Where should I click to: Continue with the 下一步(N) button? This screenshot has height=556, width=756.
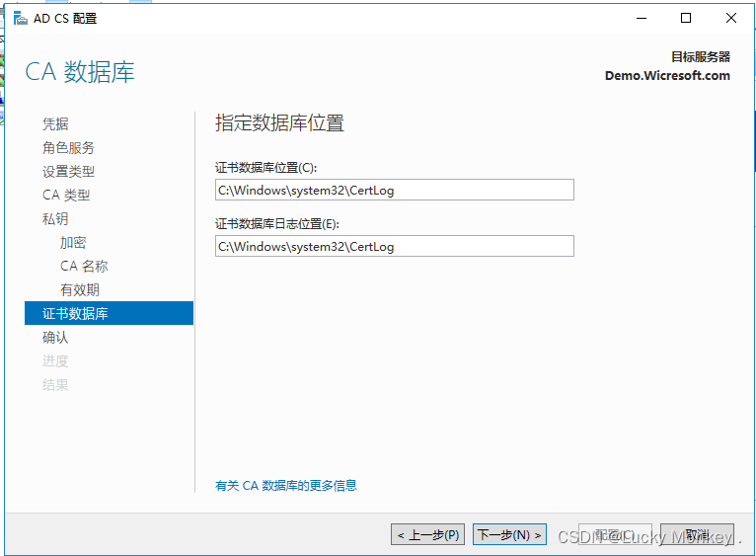(509, 534)
